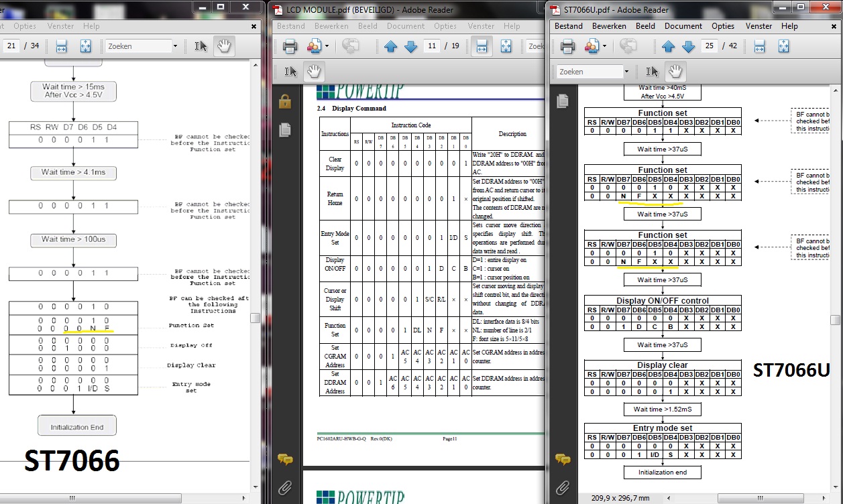Open the Comments panel in LCD MODULE.pdf sidebar
Screen dimensions: 843x504
[x=285, y=459]
